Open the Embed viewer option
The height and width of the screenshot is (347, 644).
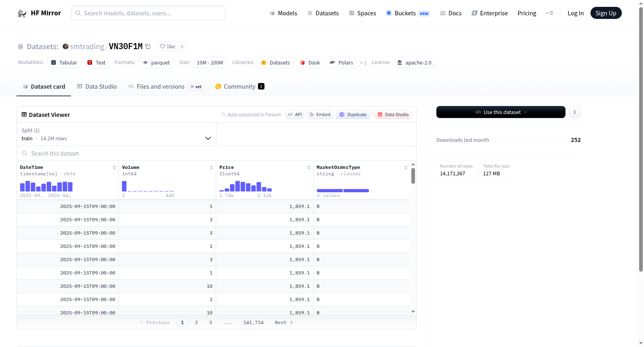click(320, 114)
